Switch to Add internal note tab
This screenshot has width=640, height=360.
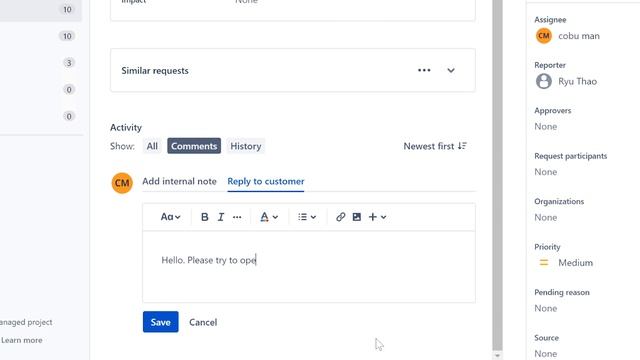pos(179,181)
